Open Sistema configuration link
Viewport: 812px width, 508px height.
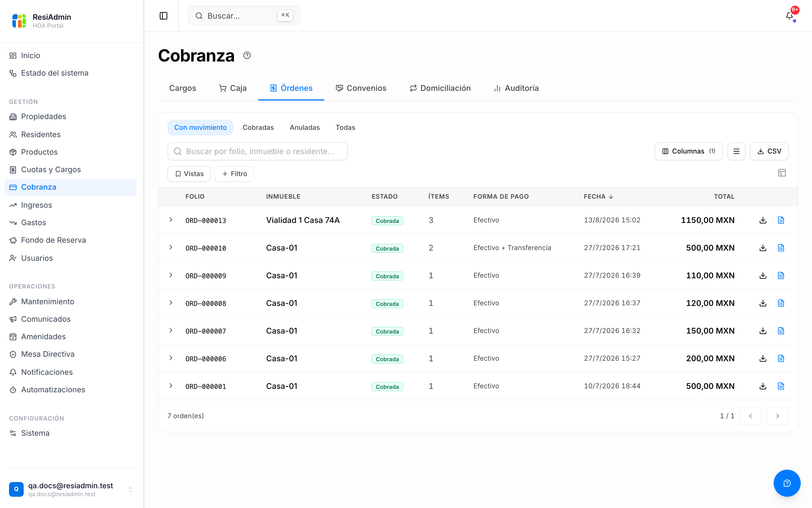click(70, 433)
